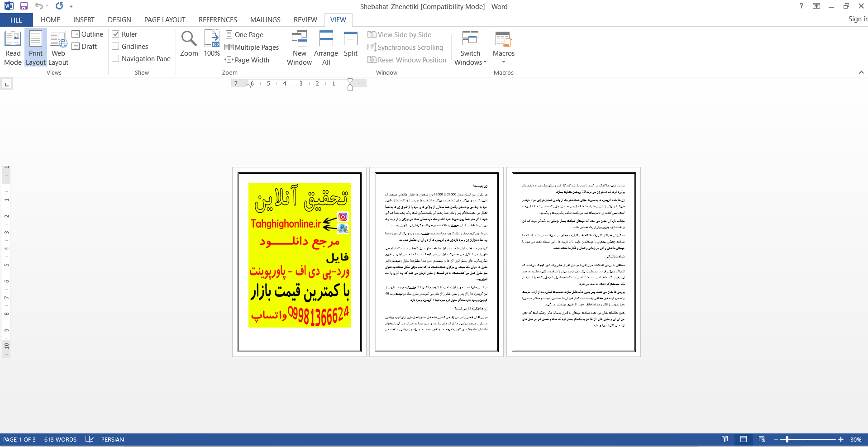
Task: Click the tab selector at ruler corner
Action: (6, 84)
